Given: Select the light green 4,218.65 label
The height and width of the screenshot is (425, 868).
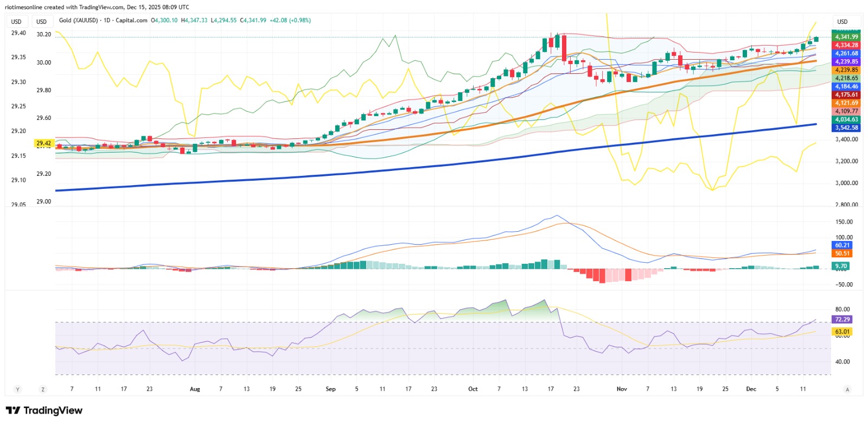Looking at the screenshot, I should click(x=846, y=78).
